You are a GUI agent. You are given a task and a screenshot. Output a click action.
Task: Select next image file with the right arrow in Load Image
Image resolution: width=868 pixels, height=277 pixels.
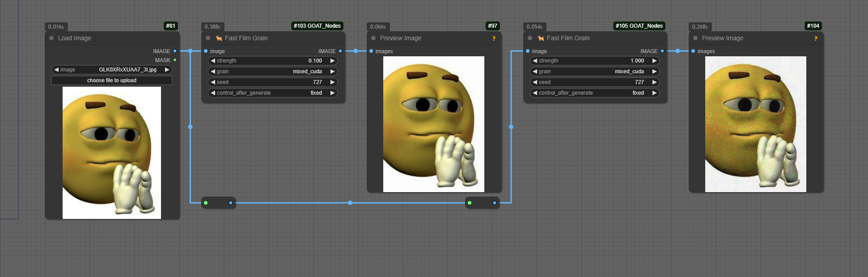167,70
